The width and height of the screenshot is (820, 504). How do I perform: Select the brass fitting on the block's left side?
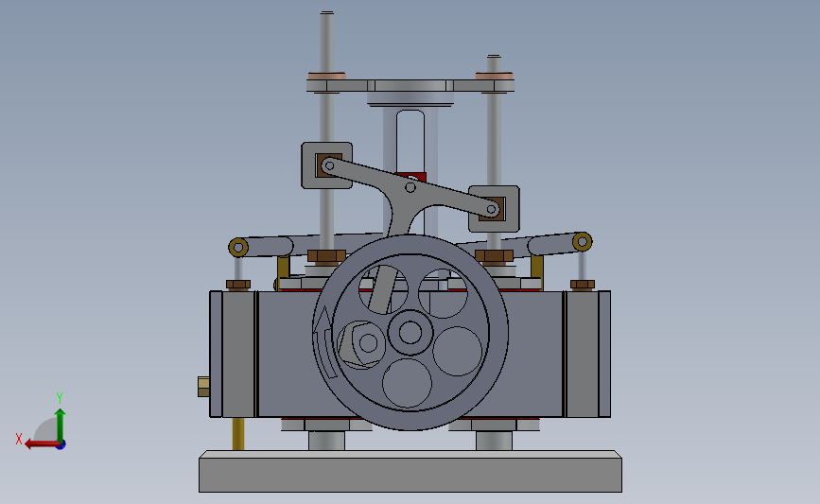pos(203,387)
